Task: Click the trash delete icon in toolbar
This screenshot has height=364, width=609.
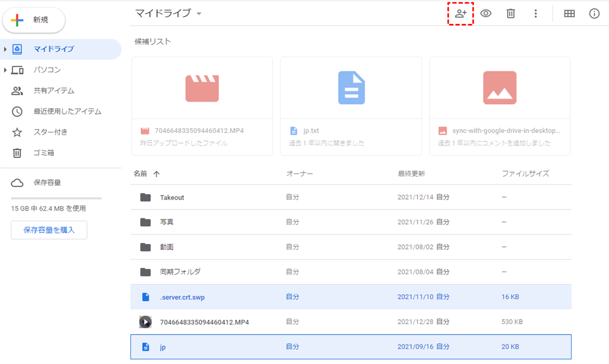Action: (x=511, y=14)
